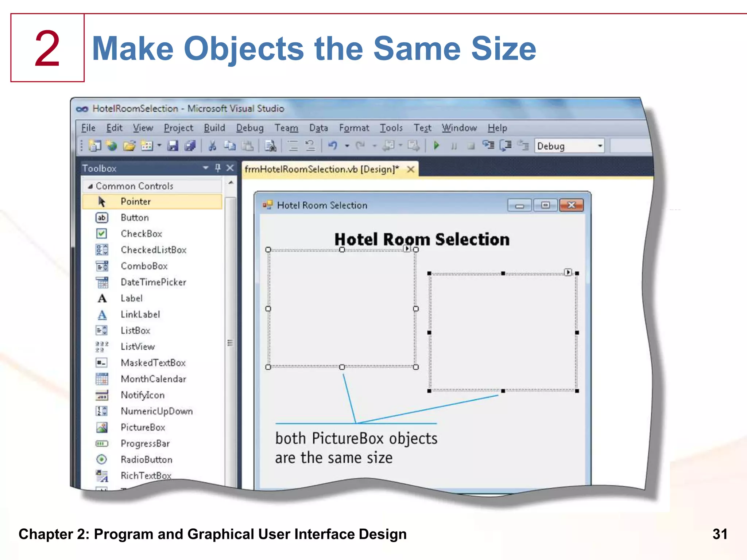This screenshot has height=560, width=747.
Task: Open the Data menu
Action: 318,128
